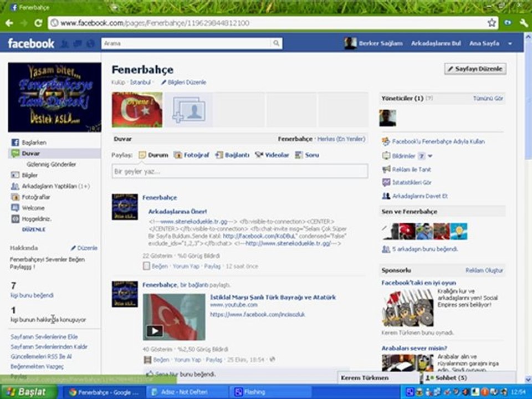Click Facebook'u Fenerbahçe Adıyla Kullan
This screenshot has height=399, width=532.
click(438, 141)
